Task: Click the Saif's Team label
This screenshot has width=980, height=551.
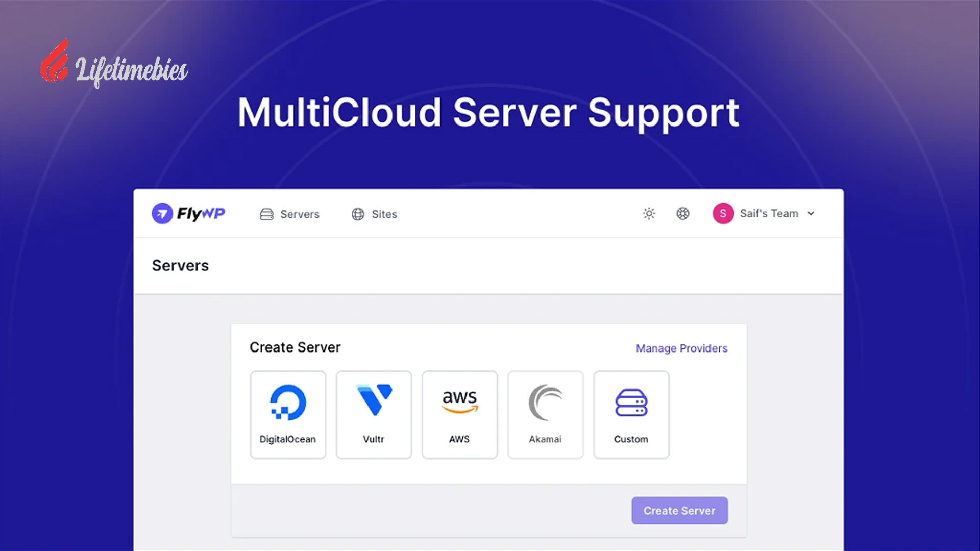Action: click(x=769, y=213)
